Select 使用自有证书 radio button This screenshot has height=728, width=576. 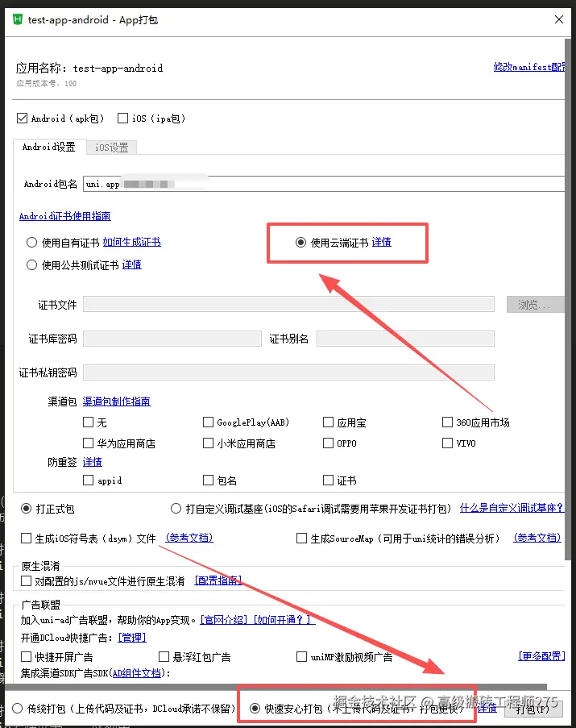pos(31,243)
